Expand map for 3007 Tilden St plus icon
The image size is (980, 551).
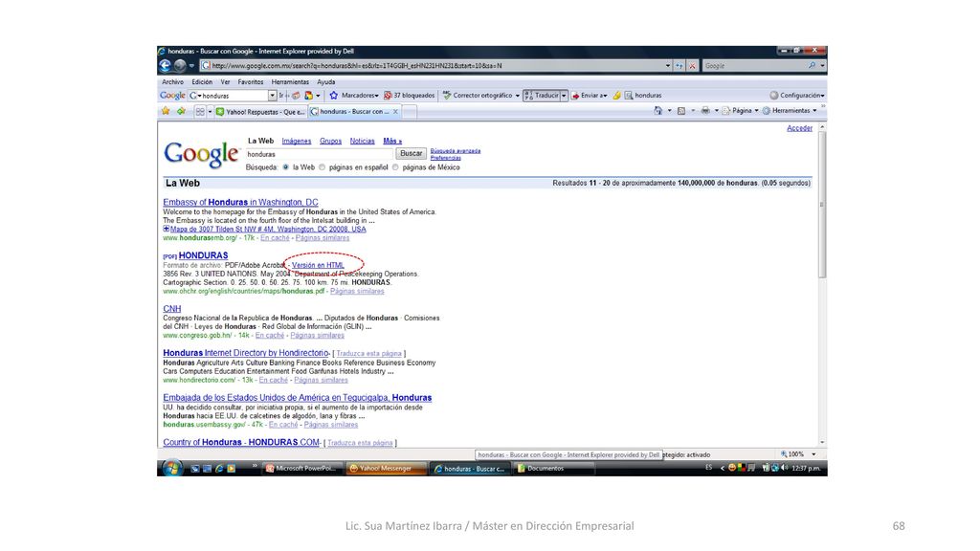point(167,229)
